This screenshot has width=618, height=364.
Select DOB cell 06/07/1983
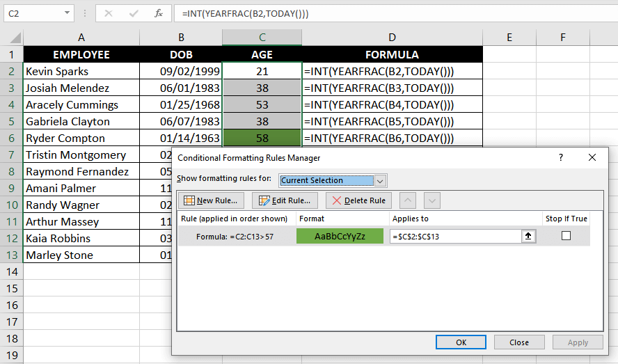181,122
